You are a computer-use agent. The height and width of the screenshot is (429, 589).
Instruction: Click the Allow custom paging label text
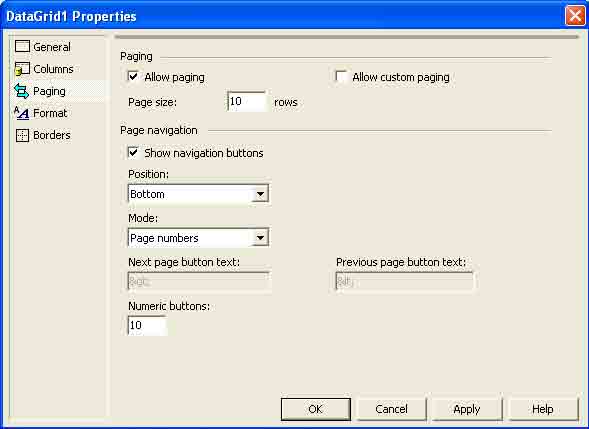point(401,77)
